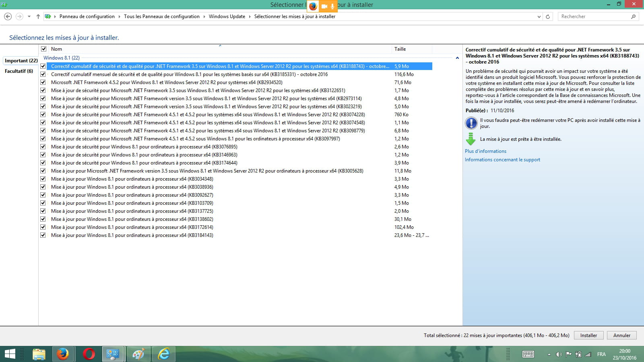Click the Annuler button
This screenshot has width=644, height=362.
tap(622, 335)
